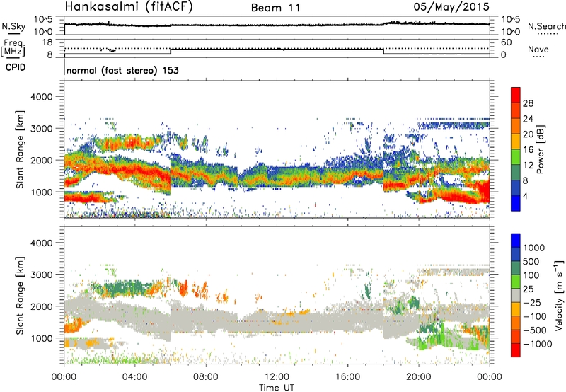This screenshot has height=392, width=566.
Task: Click the frequency axis value '18'
Action: click(x=47, y=42)
